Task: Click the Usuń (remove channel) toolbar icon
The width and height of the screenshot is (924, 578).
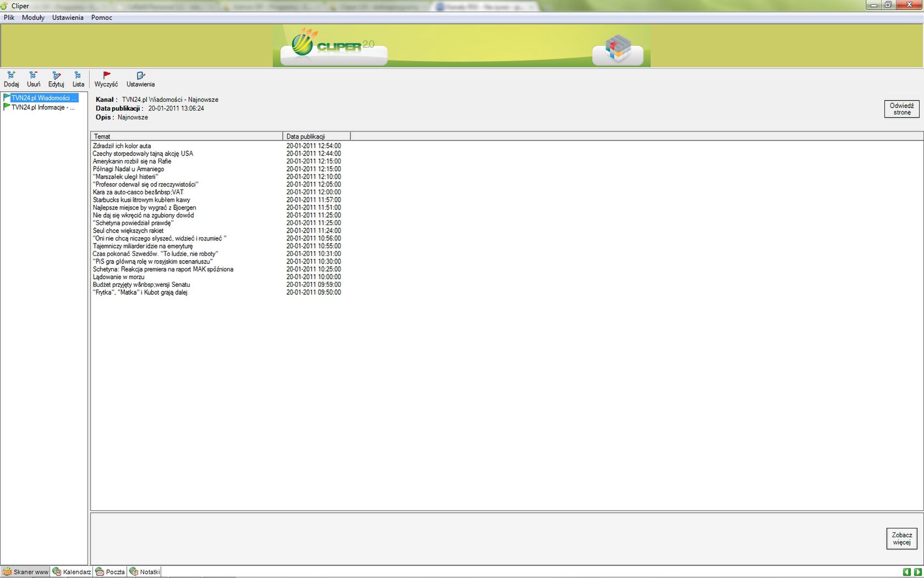Action: tap(34, 79)
